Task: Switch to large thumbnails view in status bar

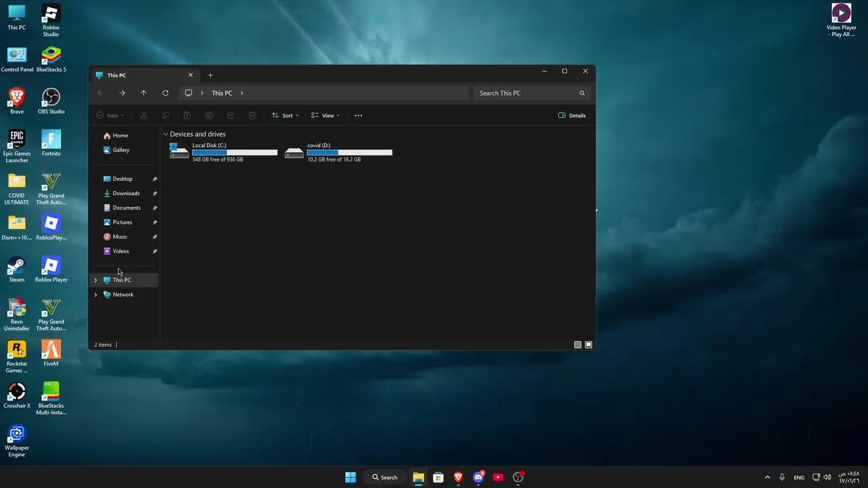Action: pos(589,344)
